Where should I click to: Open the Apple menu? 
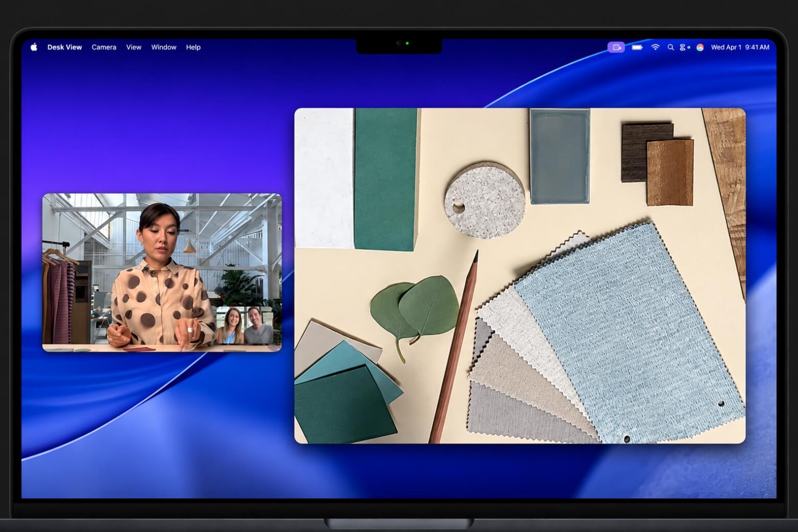34,47
